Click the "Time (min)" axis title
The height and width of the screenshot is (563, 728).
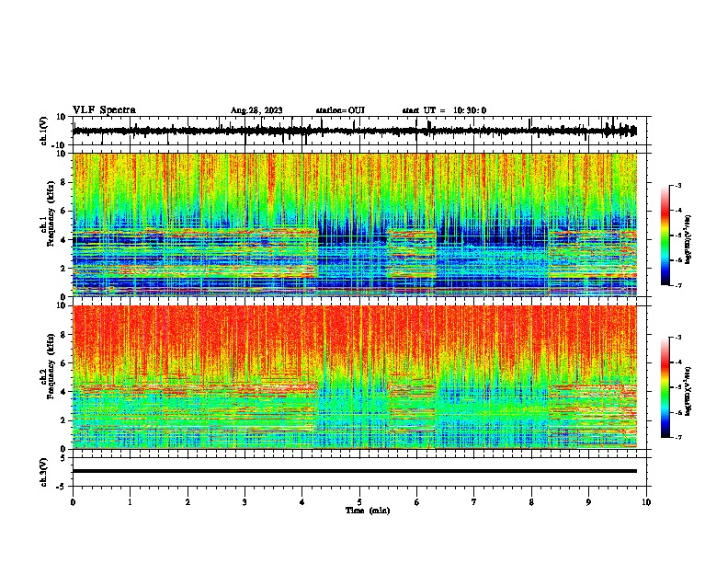pos(368,511)
